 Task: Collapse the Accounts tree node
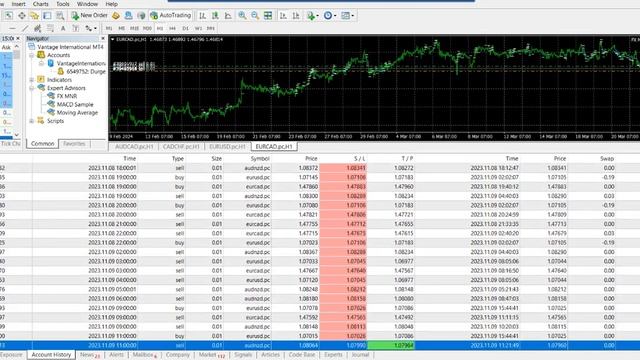coord(32,55)
